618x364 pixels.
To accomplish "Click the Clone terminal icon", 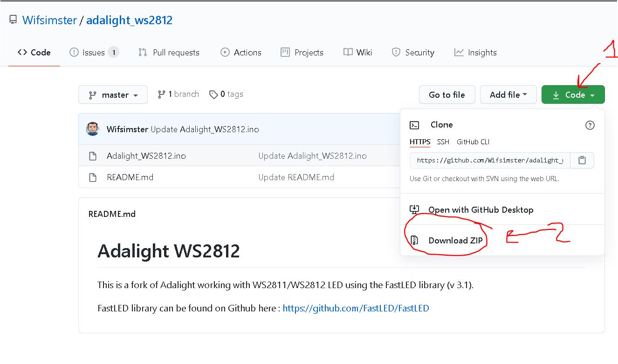I will click(x=414, y=125).
